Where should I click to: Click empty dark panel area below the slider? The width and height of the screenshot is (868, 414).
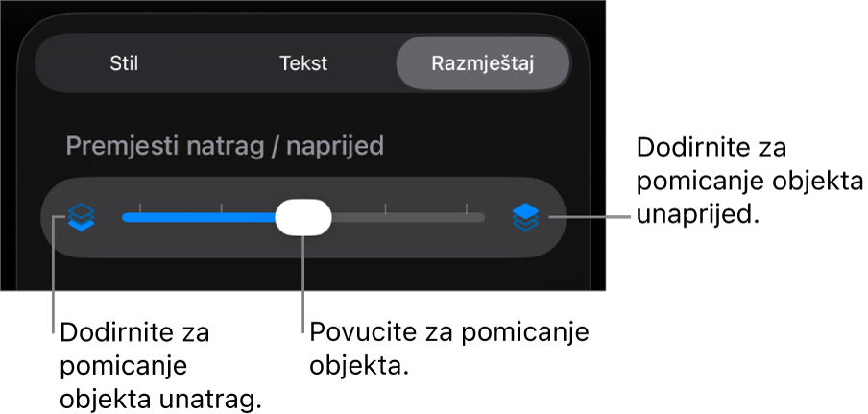click(x=303, y=274)
